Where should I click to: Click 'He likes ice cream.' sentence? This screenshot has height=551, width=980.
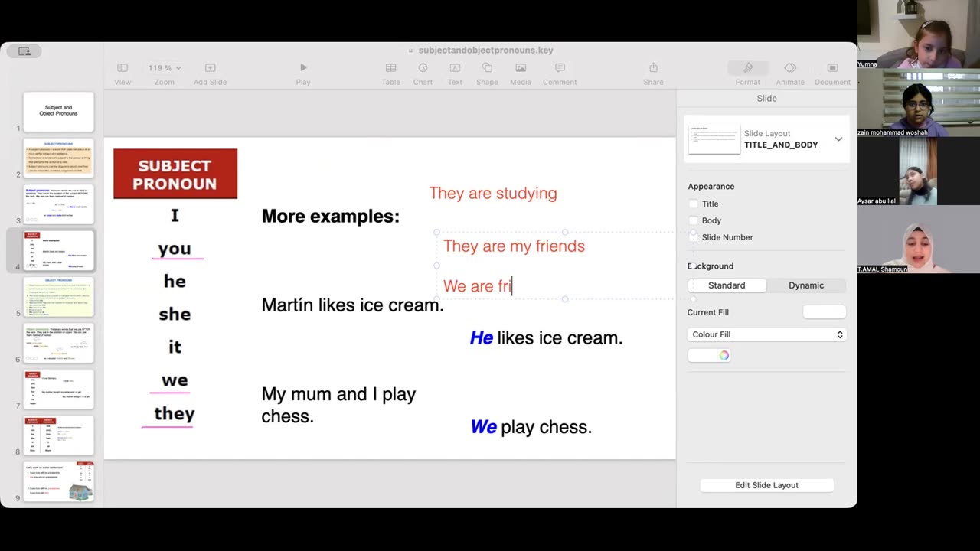coord(546,337)
